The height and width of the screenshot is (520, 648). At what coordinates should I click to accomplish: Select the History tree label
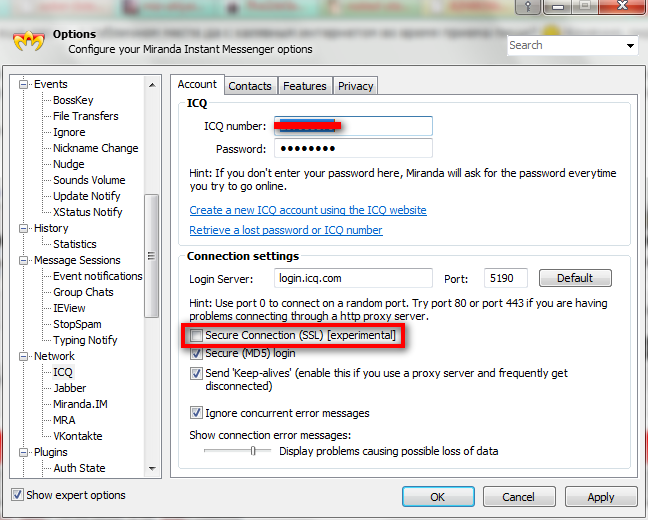[x=51, y=228]
